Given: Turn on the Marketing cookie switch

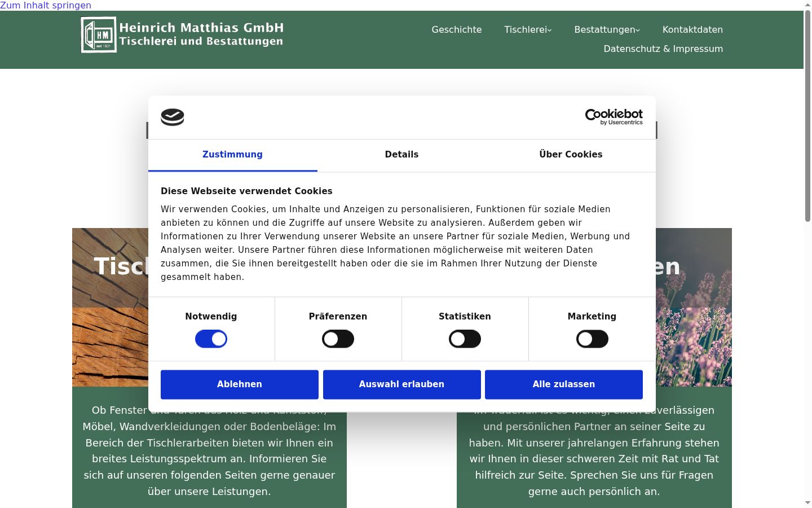Looking at the screenshot, I should coord(592,339).
